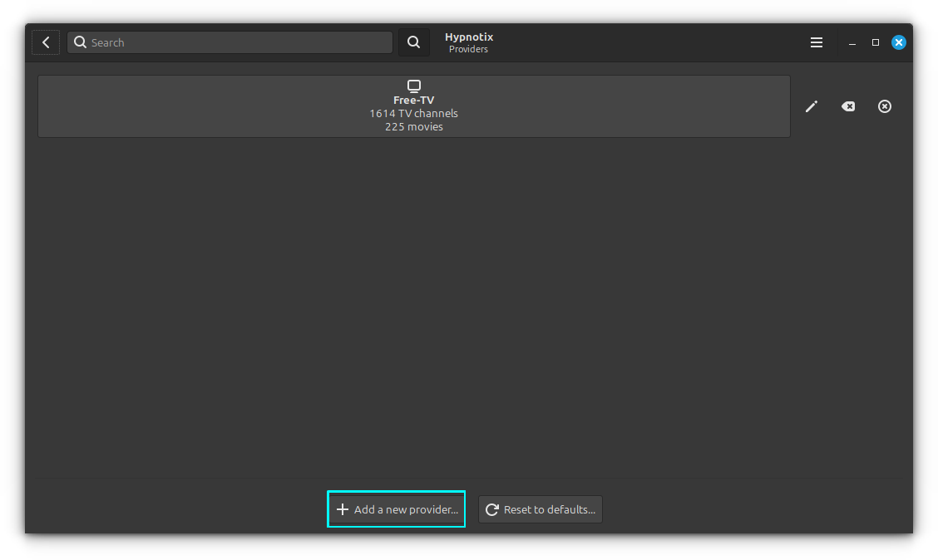Open the search magnifier icon beside the search bar
938x560 pixels.
413,42
